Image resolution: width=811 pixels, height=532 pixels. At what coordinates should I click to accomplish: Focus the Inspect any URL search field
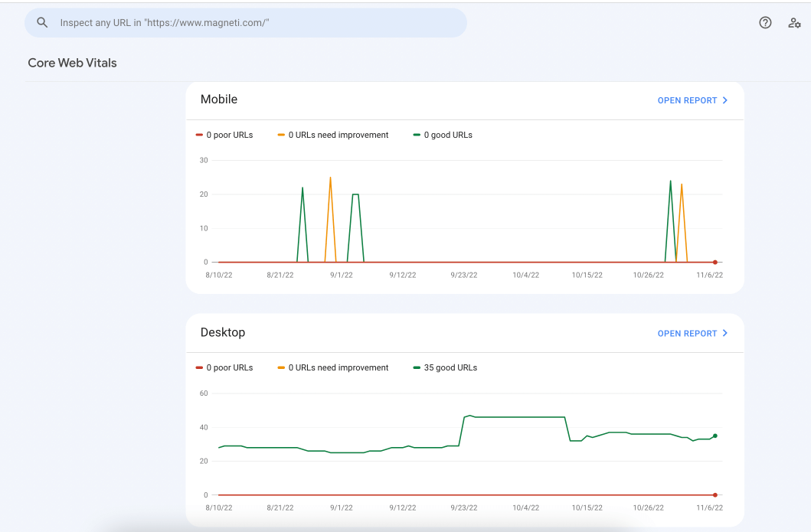pos(246,23)
